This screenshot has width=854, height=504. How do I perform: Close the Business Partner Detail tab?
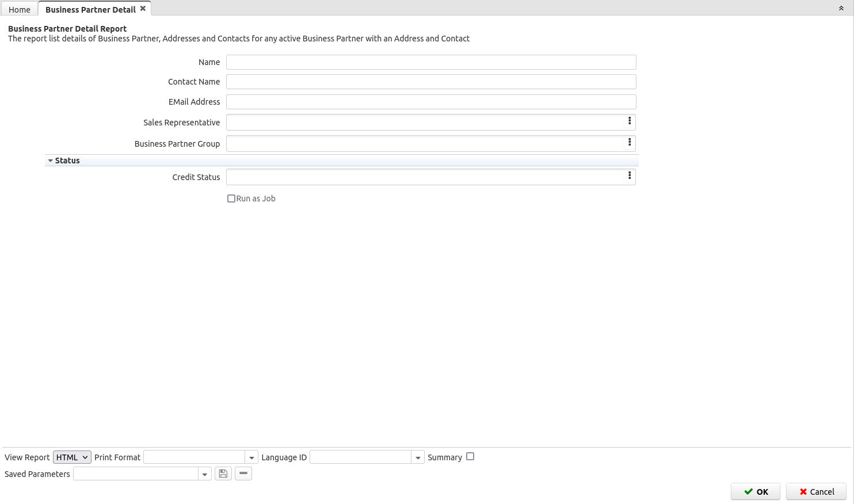click(143, 9)
